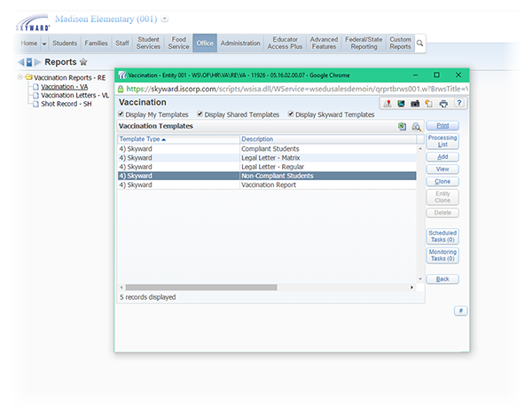Open the Families menu
The height and width of the screenshot is (416, 532).
tap(96, 43)
